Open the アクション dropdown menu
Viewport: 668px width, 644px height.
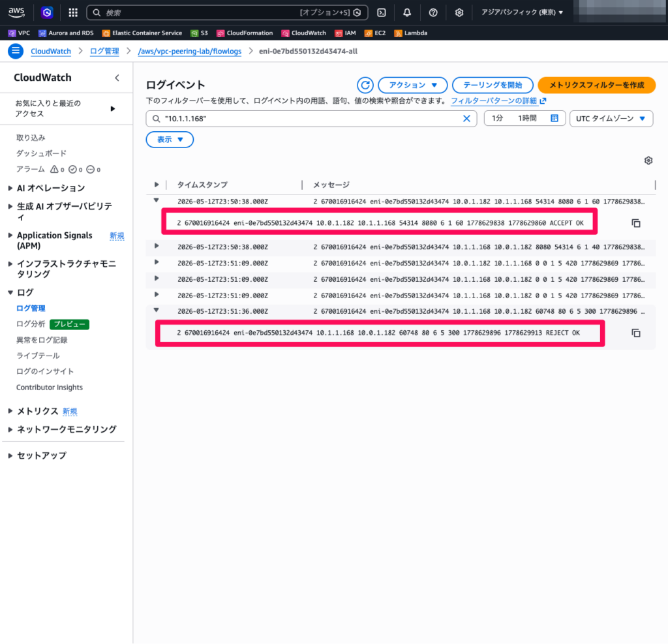[412, 85]
